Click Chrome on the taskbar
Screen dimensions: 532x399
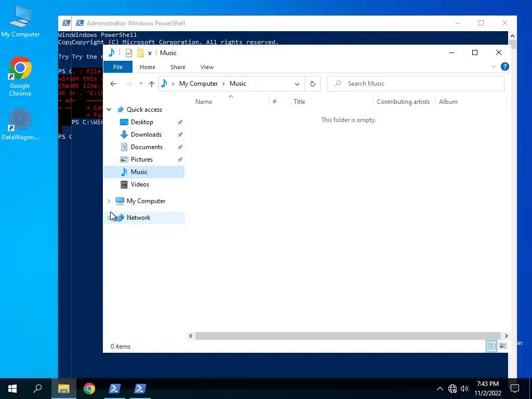pyautogui.click(x=89, y=389)
